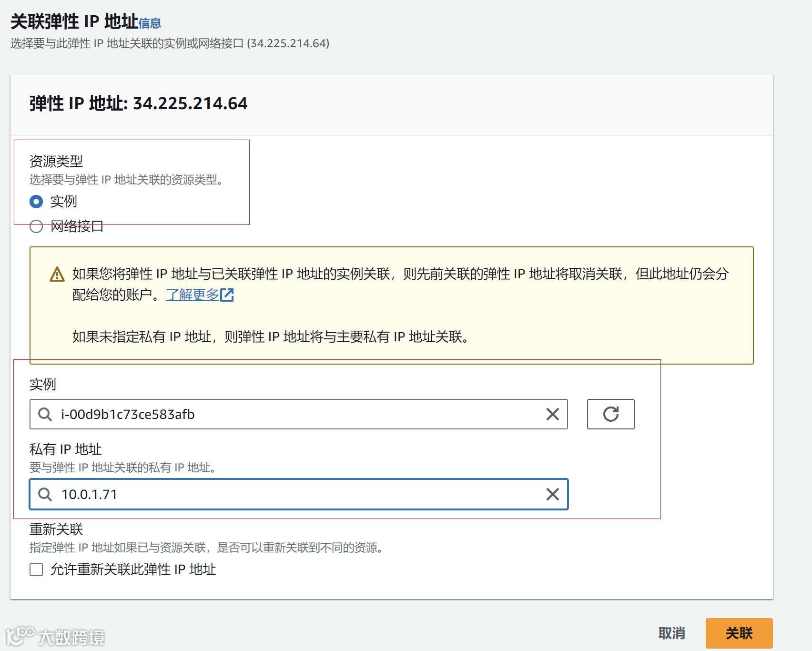Screen dimensions: 812x651
Task: Focus the instance field i-00d9b1c73ce583afb
Action: pyautogui.click(x=299, y=414)
